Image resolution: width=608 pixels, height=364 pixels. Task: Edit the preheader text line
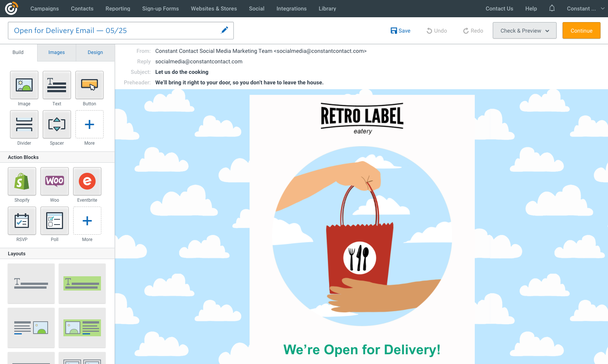(239, 82)
